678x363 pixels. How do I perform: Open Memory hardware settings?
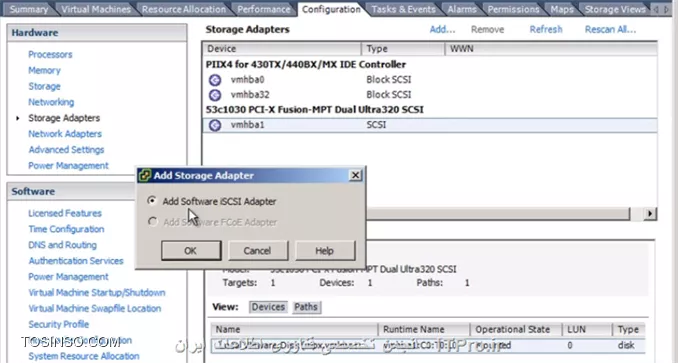click(44, 70)
